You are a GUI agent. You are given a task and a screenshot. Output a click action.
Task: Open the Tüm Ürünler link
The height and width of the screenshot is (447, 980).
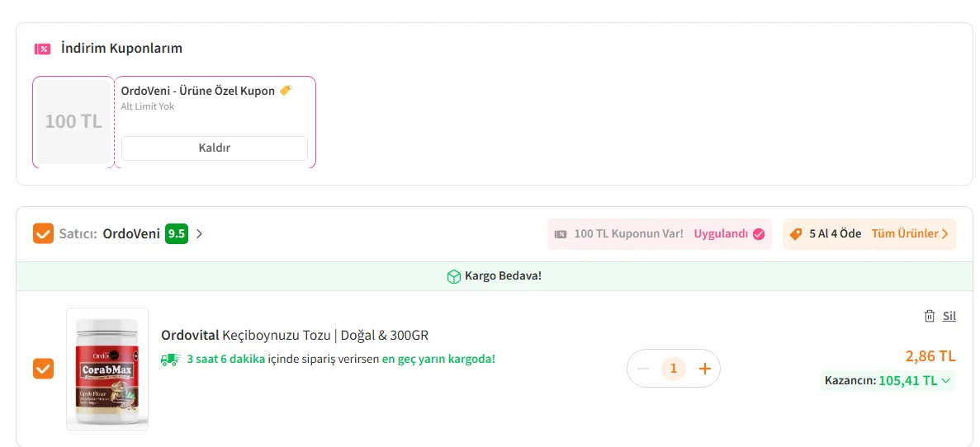coord(905,234)
